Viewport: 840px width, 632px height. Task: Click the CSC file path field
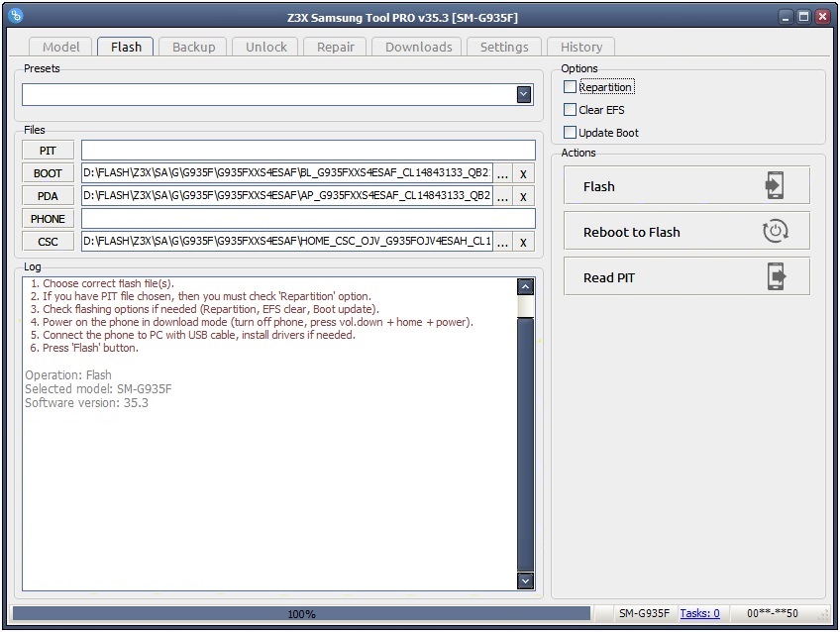[x=287, y=242]
